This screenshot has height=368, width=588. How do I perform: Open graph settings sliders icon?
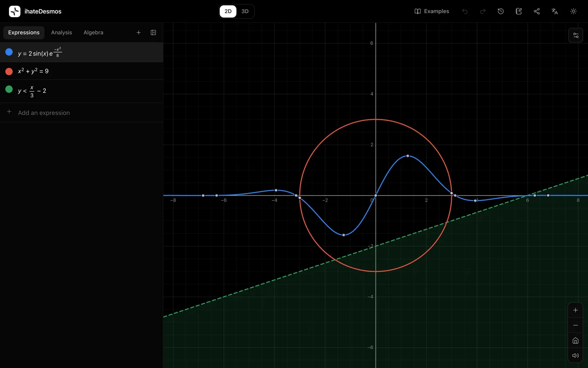576,36
